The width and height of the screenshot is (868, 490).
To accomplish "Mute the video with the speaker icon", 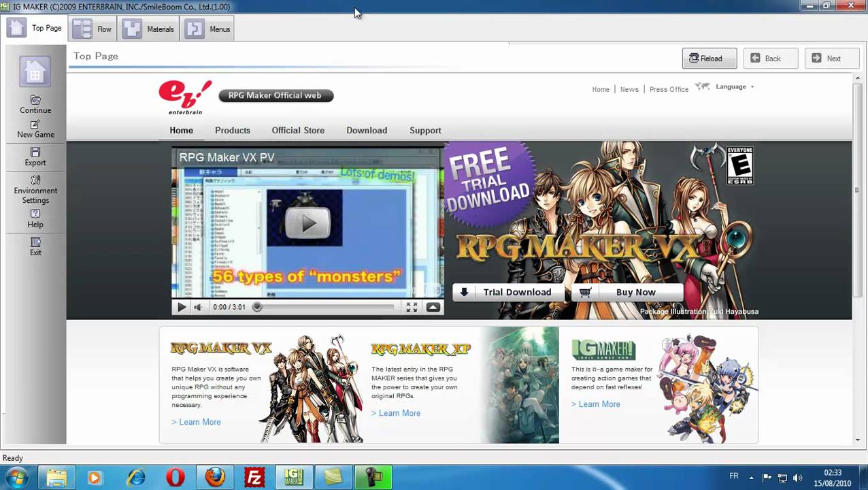I will pyautogui.click(x=198, y=308).
